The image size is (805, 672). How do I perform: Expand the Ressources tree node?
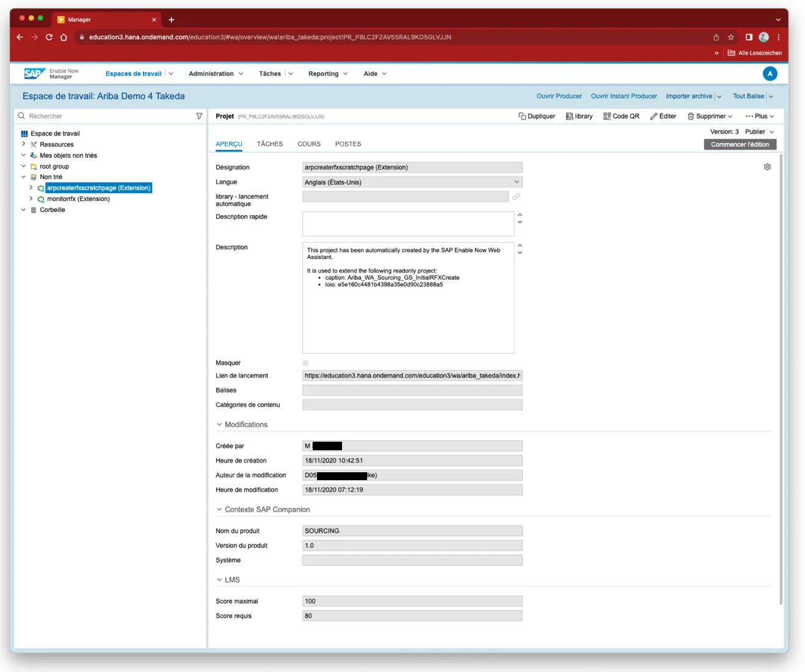pyautogui.click(x=24, y=144)
